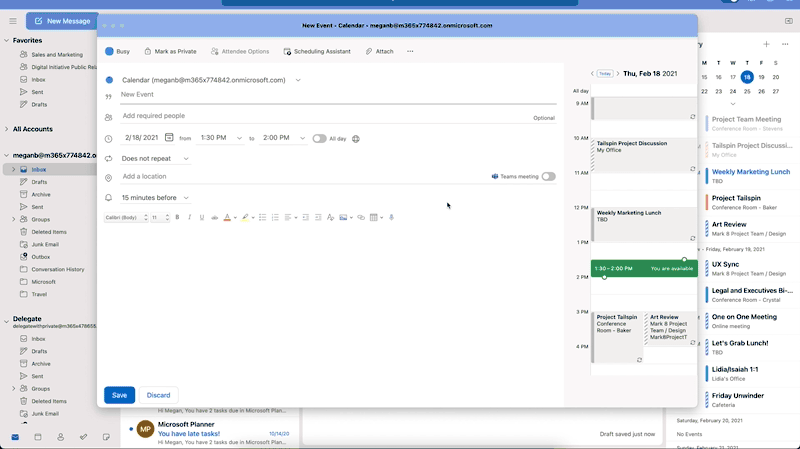Toggle bold formatting in event body
Image resolution: width=800 pixels, height=449 pixels.
[177, 217]
